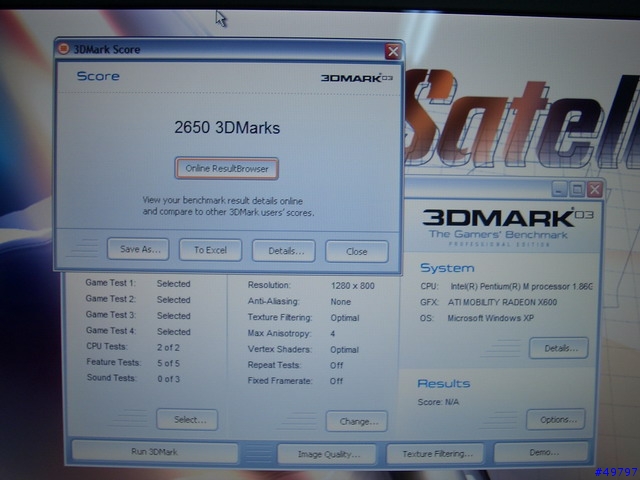
Task: Start benchmark with Run 3DMark button
Action: click(x=155, y=452)
